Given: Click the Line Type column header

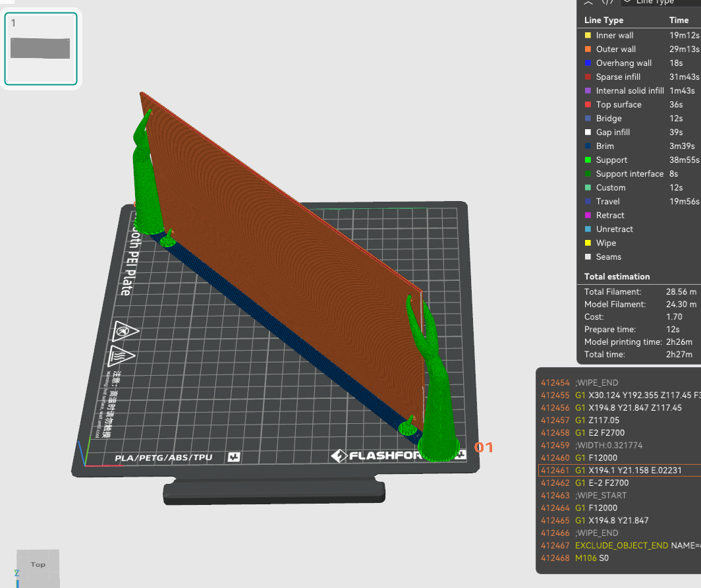Looking at the screenshot, I should pyautogui.click(x=603, y=20).
